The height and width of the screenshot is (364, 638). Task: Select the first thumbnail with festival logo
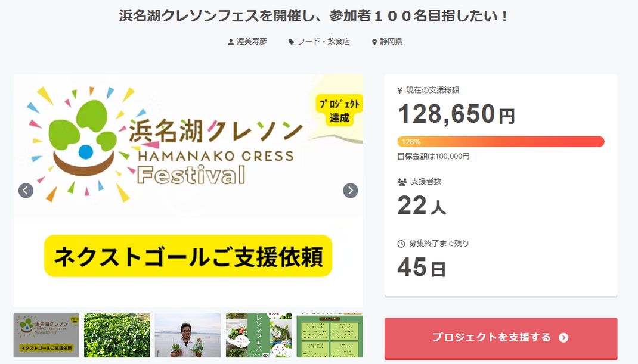pyautogui.click(x=47, y=335)
